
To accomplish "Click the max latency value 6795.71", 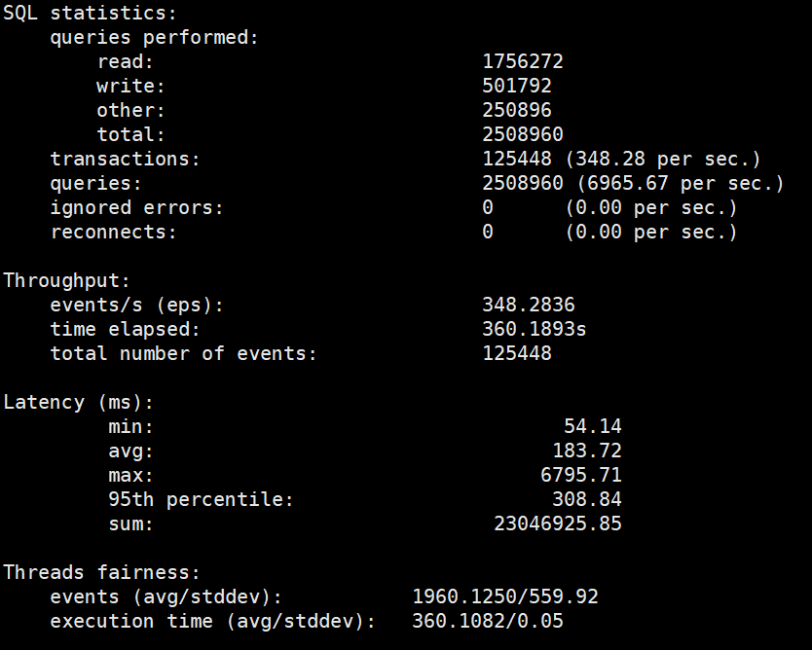I will click(580, 475).
